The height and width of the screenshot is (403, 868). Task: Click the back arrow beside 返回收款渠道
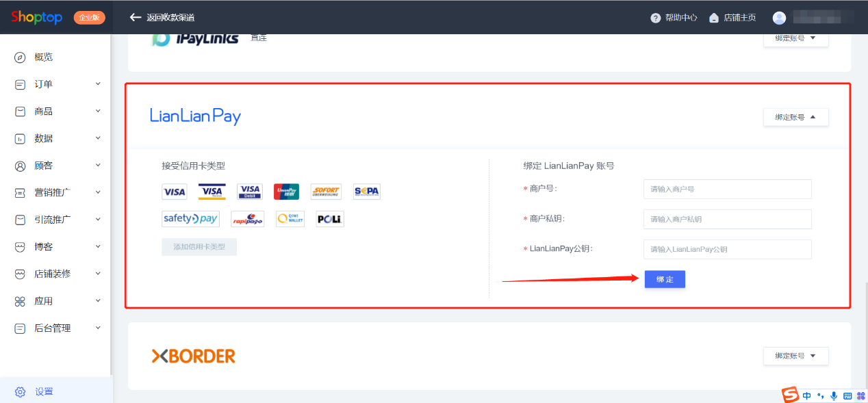coord(136,17)
